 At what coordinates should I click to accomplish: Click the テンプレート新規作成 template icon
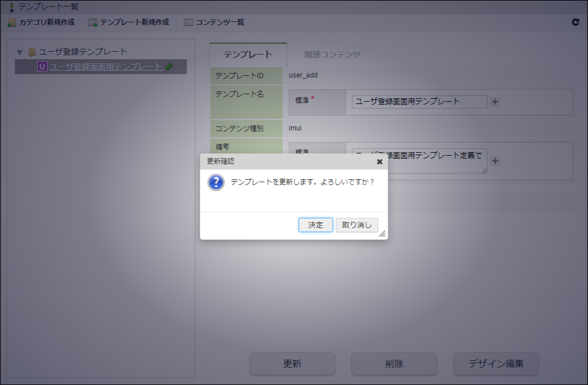[x=92, y=22]
